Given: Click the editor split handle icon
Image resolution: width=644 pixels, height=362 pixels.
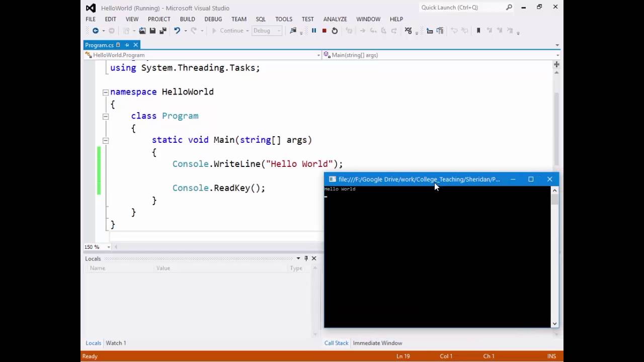Looking at the screenshot, I should click(x=556, y=64).
